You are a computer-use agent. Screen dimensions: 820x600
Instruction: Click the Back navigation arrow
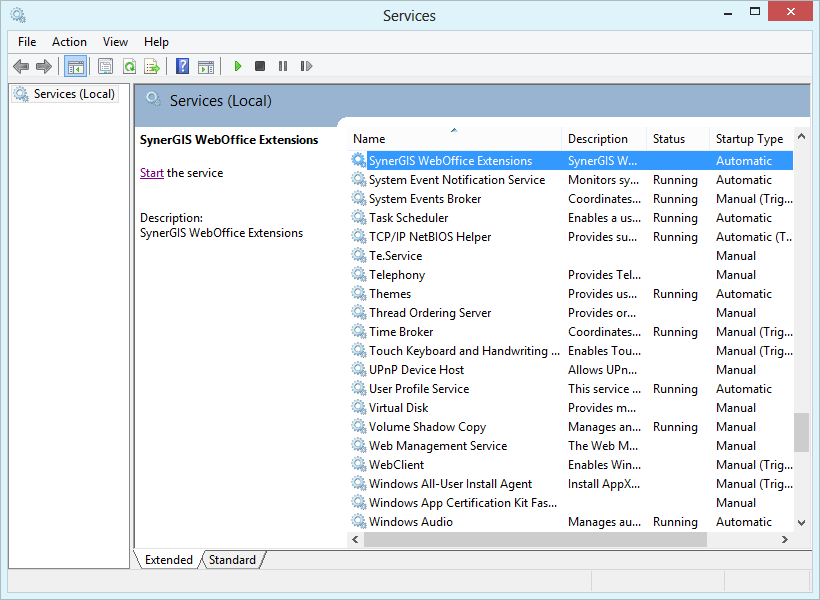point(21,66)
